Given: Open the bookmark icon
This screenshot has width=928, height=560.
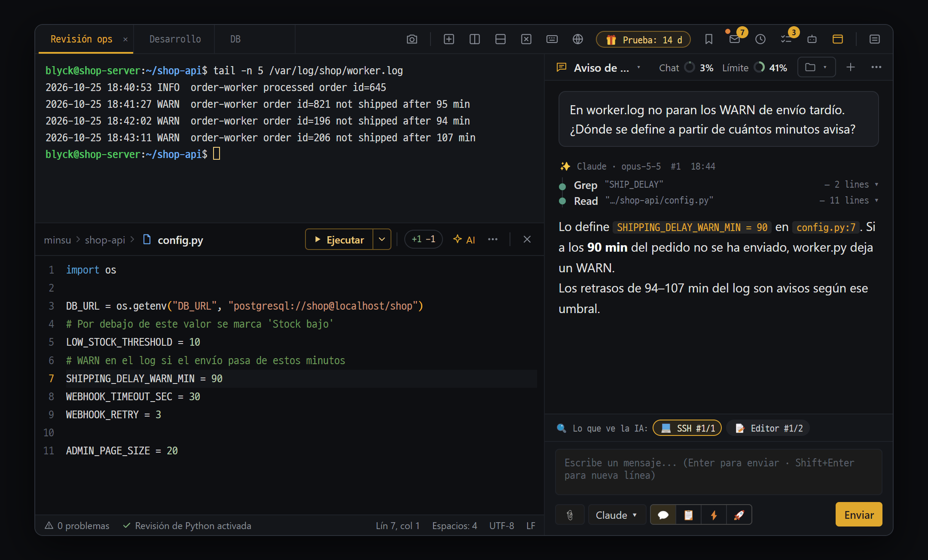Looking at the screenshot, I should click(708, 39).
